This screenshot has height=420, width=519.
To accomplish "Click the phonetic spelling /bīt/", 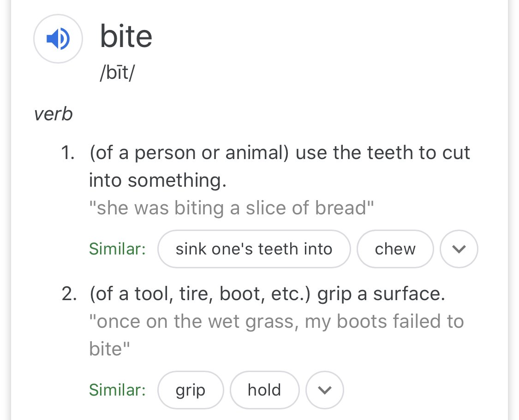I will tap(118, 73).
